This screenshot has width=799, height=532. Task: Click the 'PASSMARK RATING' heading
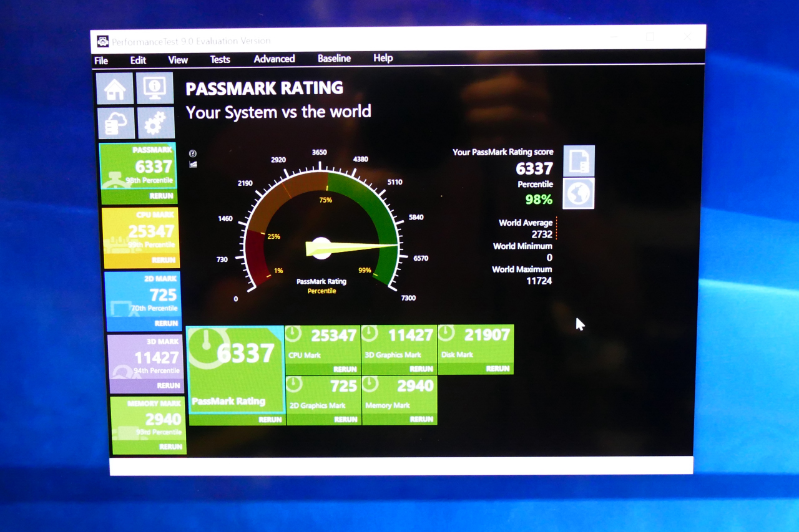[265, 89]
